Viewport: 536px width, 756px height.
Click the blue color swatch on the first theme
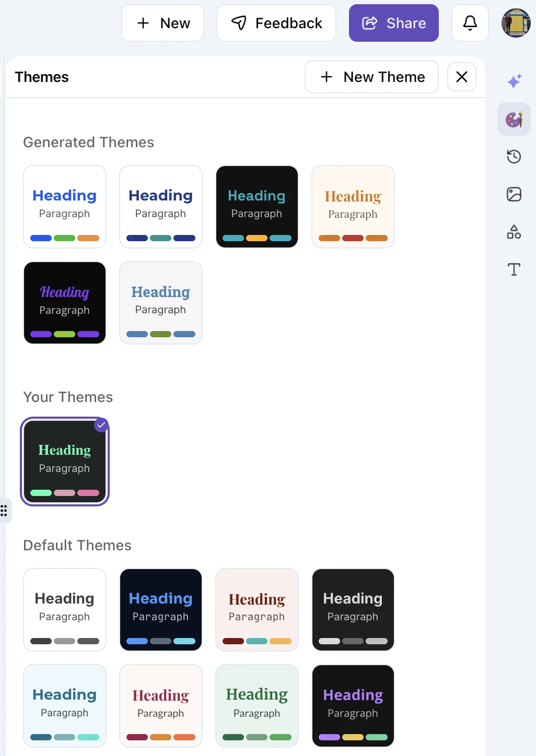point(40,238)
